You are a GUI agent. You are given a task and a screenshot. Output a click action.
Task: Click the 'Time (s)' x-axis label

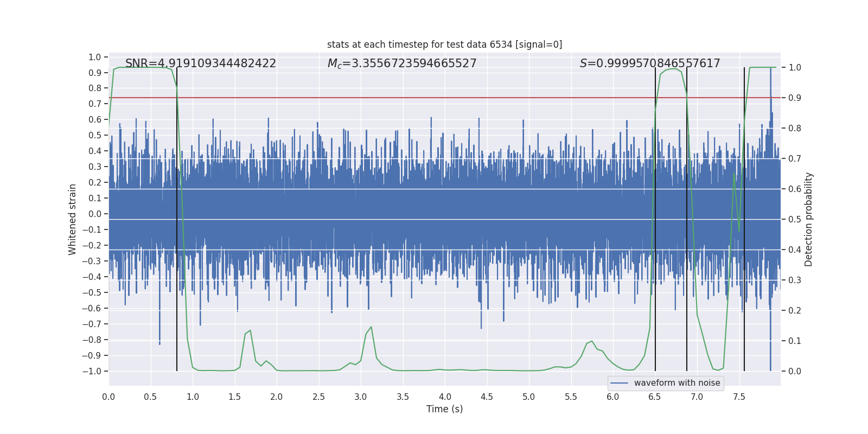444,409
